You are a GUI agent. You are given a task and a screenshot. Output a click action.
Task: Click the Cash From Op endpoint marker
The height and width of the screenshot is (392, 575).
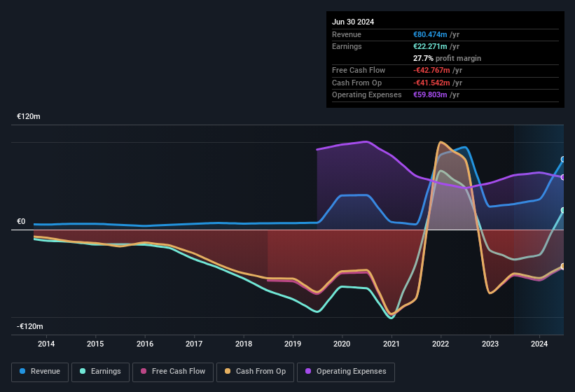(563, 267)
